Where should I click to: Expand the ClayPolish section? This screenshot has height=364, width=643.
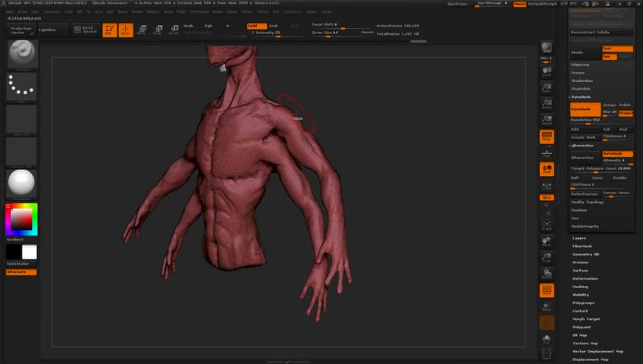coord(581,89)
